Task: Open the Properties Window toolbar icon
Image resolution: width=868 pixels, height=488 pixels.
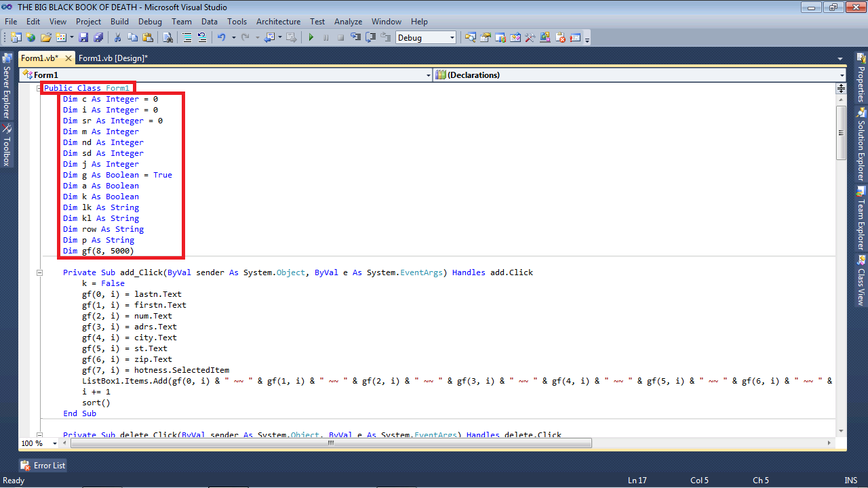Action: (486, 38)
